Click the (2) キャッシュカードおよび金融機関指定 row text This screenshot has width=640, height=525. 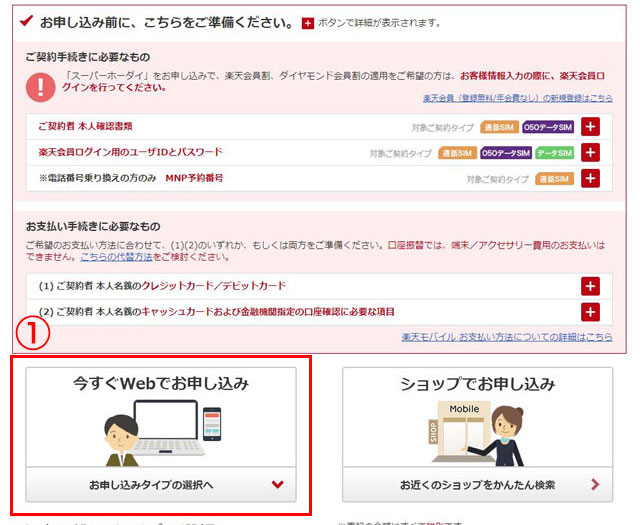coord(217,312)
